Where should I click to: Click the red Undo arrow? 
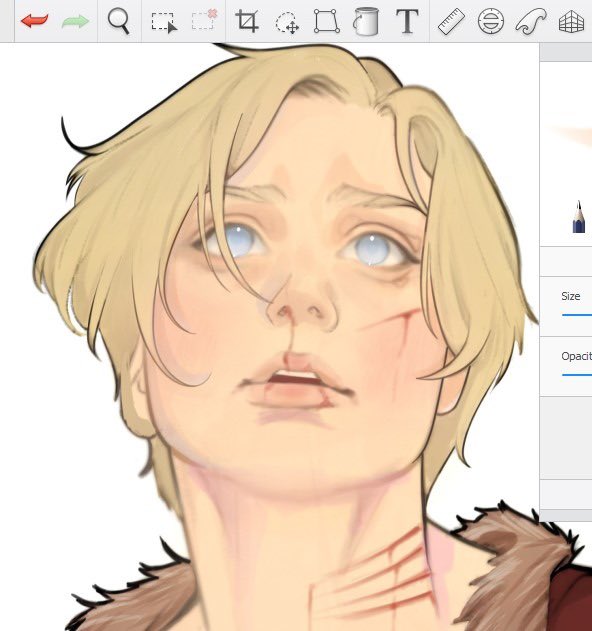(x=35, y=21)
